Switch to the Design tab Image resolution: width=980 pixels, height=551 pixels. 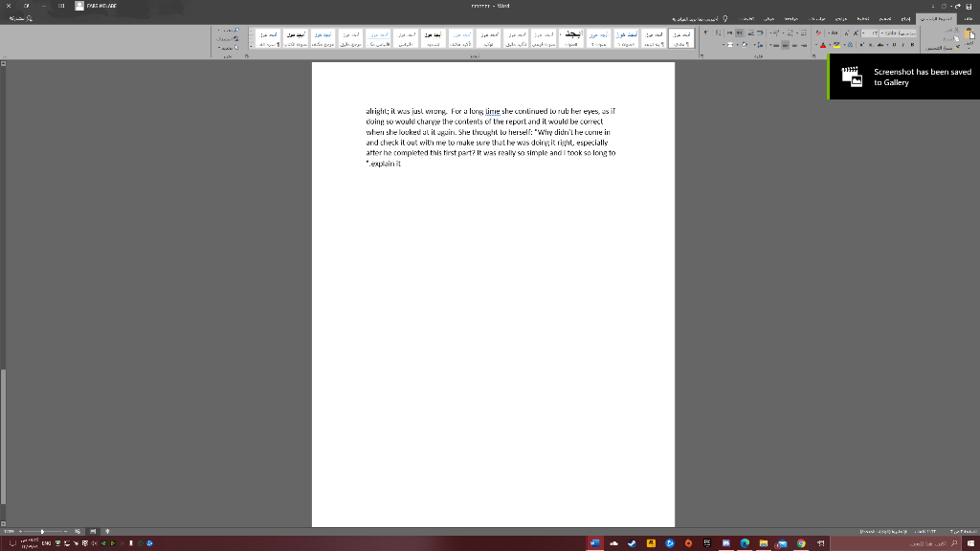(x=885, y=19)
